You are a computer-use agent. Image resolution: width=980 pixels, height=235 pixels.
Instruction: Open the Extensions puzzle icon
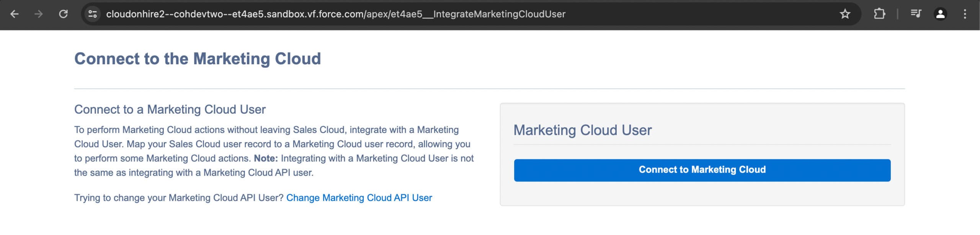coord(879,14)
